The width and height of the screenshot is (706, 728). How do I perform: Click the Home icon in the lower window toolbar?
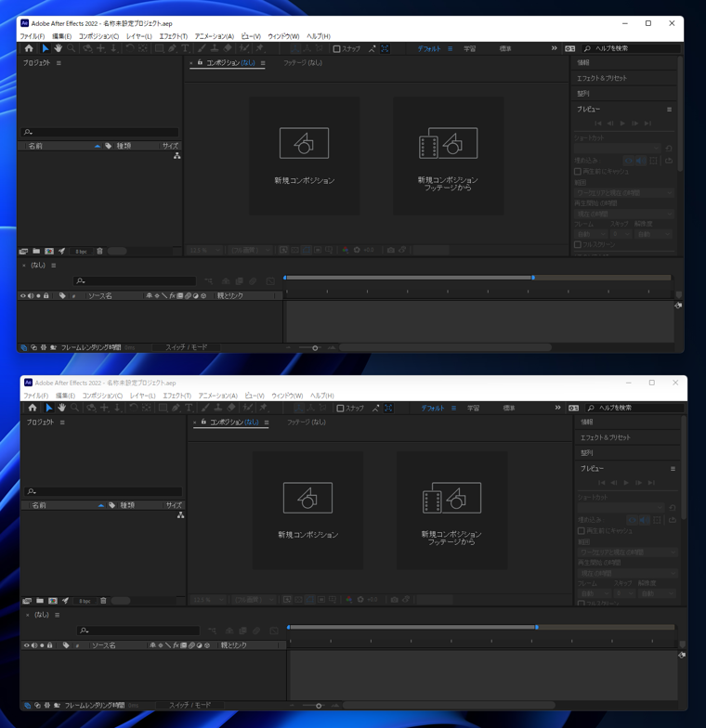coord(33,408)
